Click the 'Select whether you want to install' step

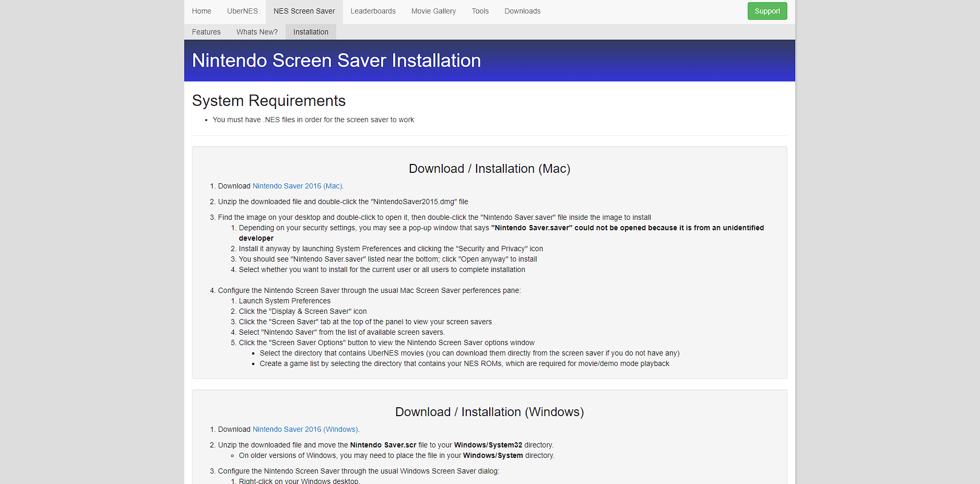point(382,269)
